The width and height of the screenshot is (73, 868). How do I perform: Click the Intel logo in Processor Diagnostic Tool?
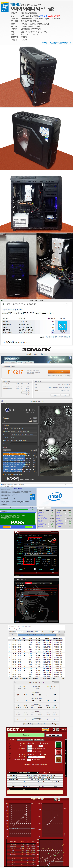click(x=55, y=496)
